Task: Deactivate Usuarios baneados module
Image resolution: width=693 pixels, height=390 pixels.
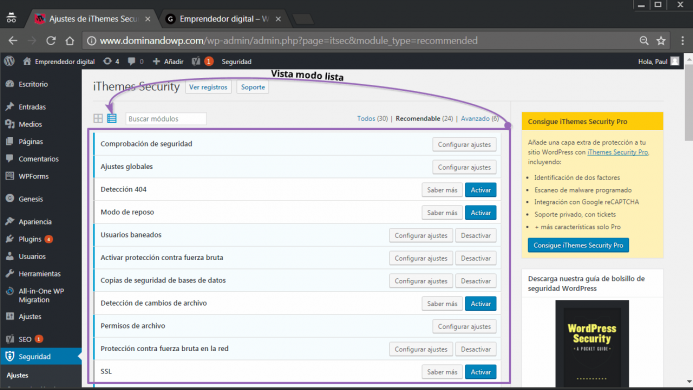Action: tap(476, 235)
